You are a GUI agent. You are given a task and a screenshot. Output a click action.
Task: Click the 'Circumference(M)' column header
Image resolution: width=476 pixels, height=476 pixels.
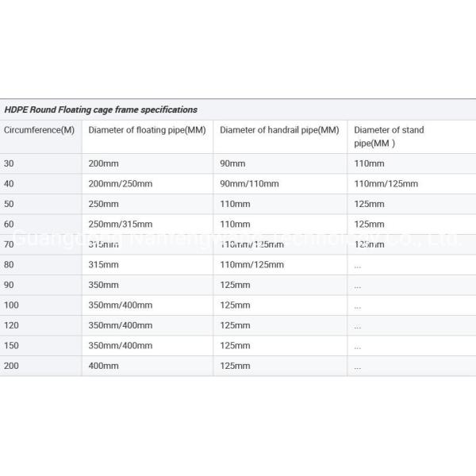click(x=40, y=130)
